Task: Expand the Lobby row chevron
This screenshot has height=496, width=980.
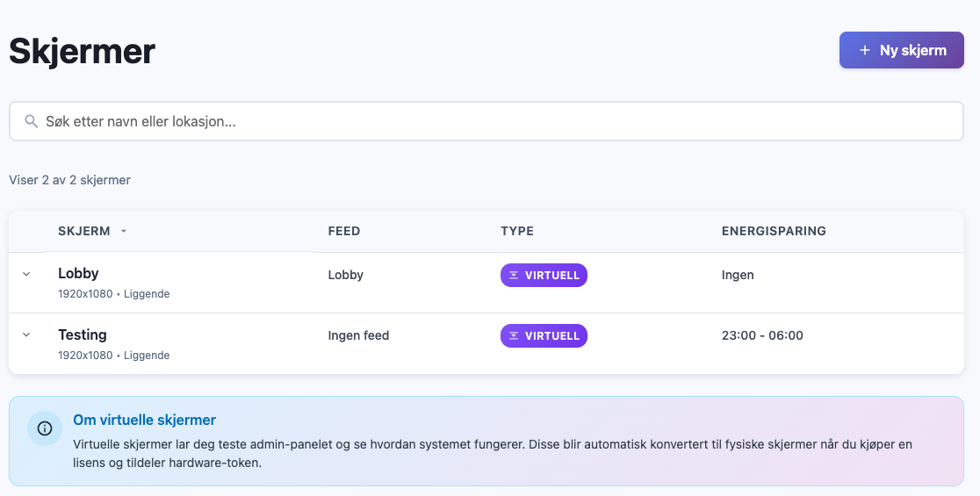Action: click(26, 274)
